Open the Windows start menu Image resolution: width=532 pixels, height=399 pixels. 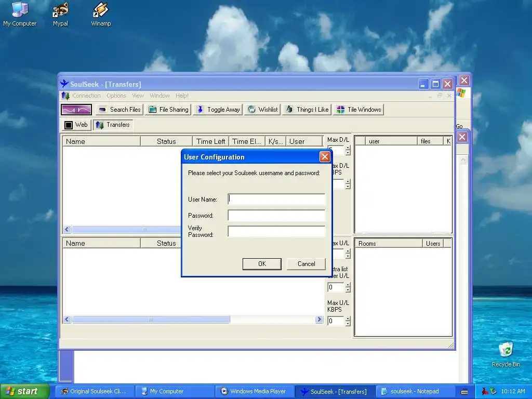coord(25,391)
